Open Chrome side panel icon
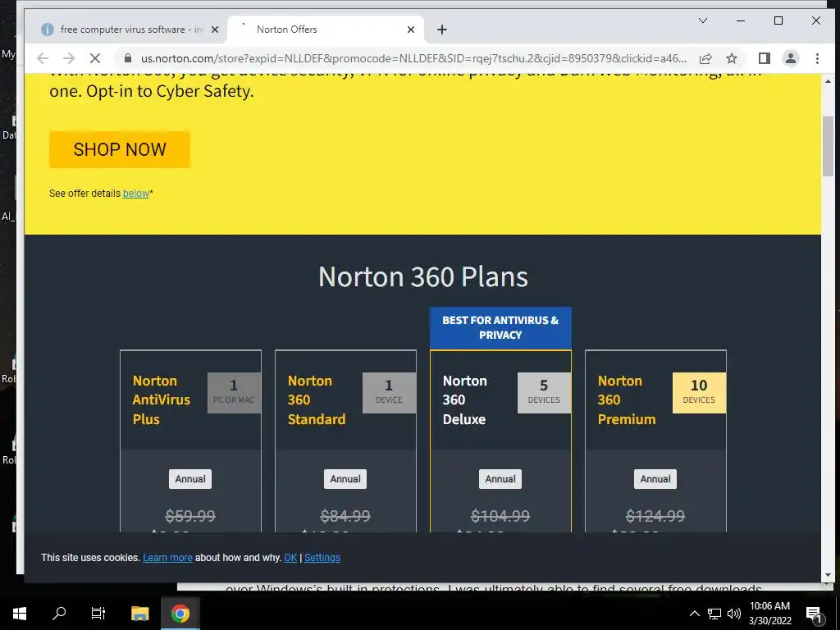The height and width of the screenshot is (630, 840). (x=765, y=58)
